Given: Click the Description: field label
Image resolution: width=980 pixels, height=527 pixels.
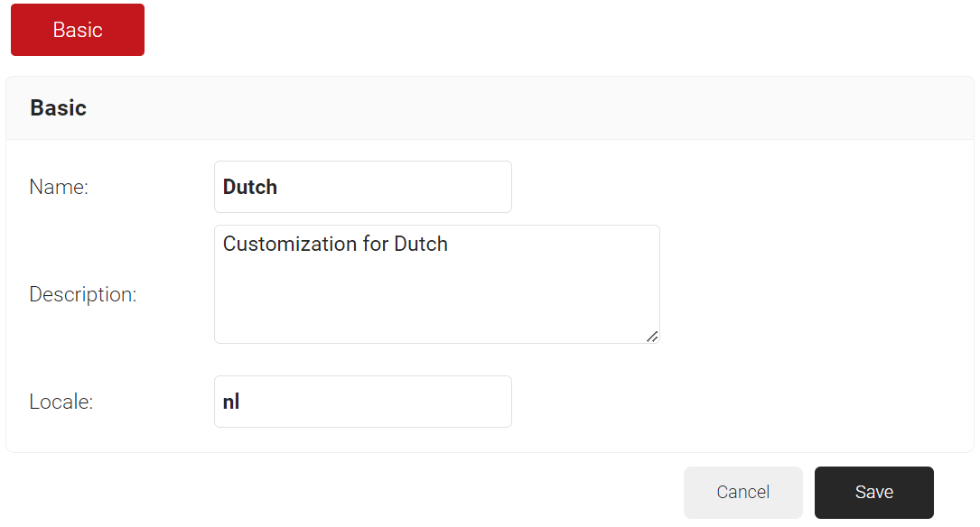Looking at the screenshot, I should tap(83, 294).
